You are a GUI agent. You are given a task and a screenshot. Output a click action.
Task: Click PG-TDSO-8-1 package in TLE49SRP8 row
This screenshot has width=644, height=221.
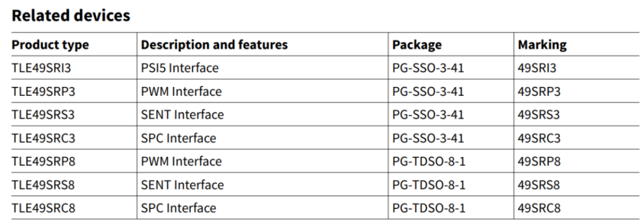(429, 161)
